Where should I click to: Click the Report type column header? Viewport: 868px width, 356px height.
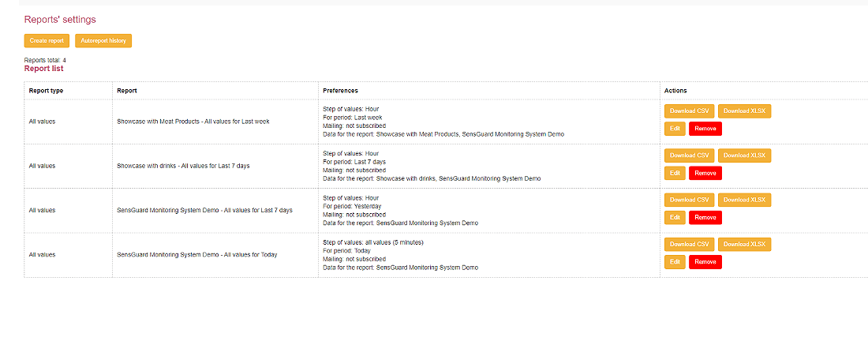[x=46, y=91]
